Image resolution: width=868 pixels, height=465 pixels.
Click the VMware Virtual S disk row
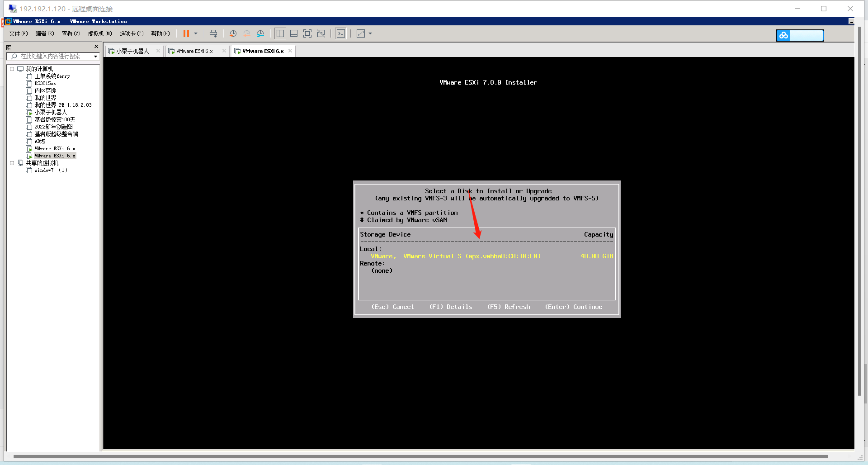[x=487, y=256]
